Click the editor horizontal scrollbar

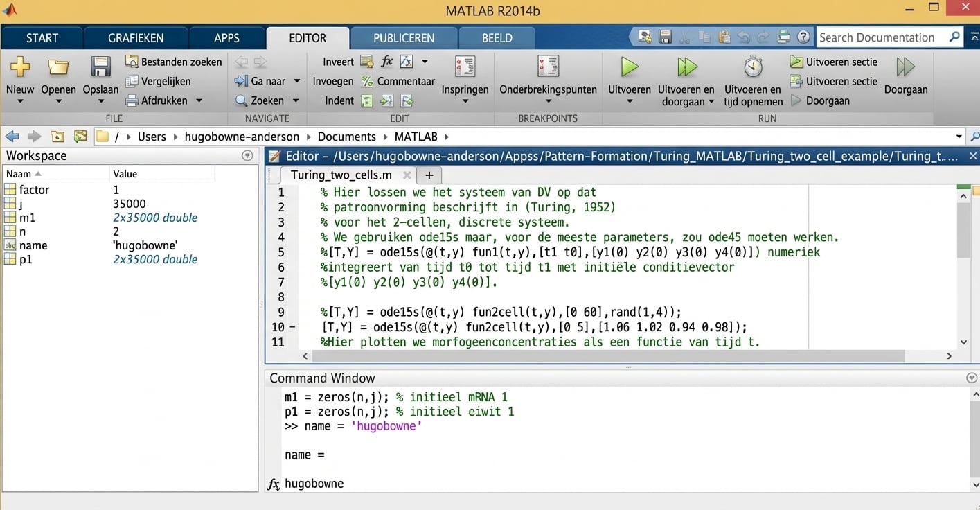[608, 356]
